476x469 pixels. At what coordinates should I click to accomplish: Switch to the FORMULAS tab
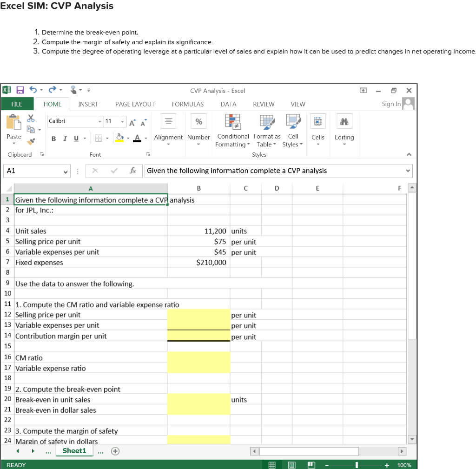point(188,104)
